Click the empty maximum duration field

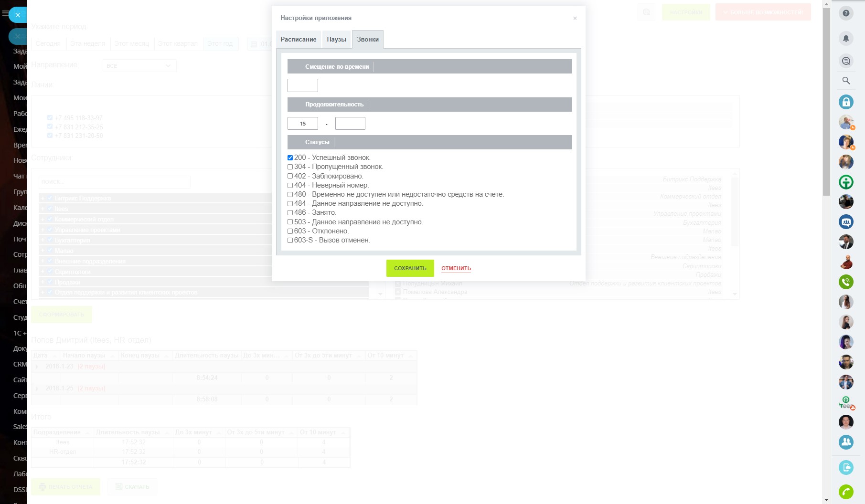(350, 124)
